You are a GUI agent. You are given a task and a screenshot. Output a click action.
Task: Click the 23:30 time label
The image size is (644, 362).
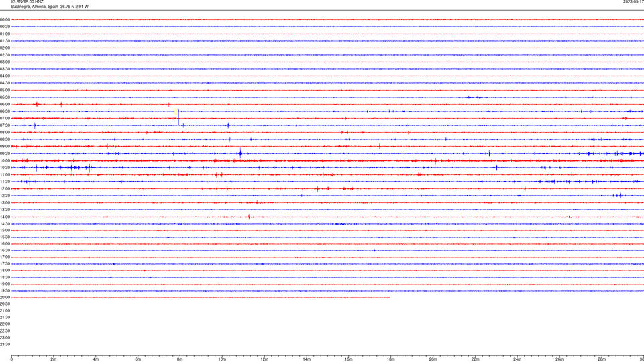(5, 344)
